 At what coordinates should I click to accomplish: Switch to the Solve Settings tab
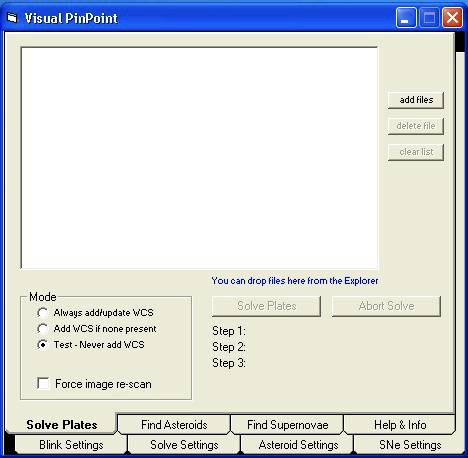[184, 445]
